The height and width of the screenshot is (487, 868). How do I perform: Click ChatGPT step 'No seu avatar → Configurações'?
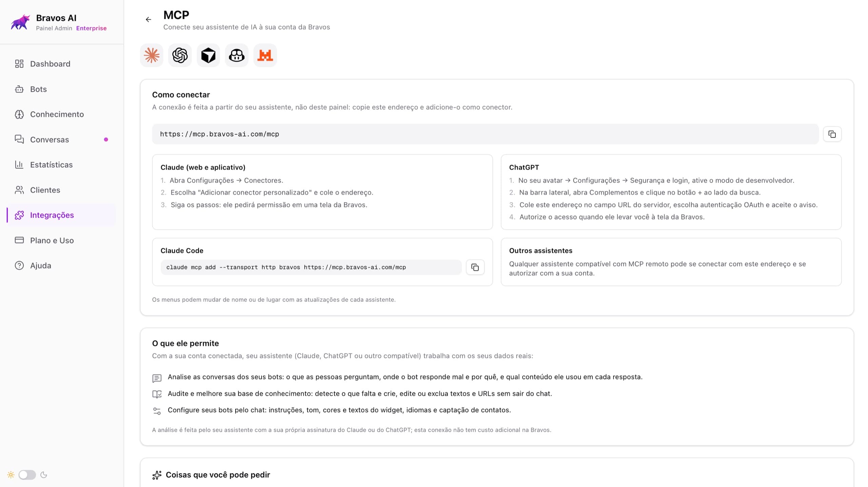coord(656,181)
